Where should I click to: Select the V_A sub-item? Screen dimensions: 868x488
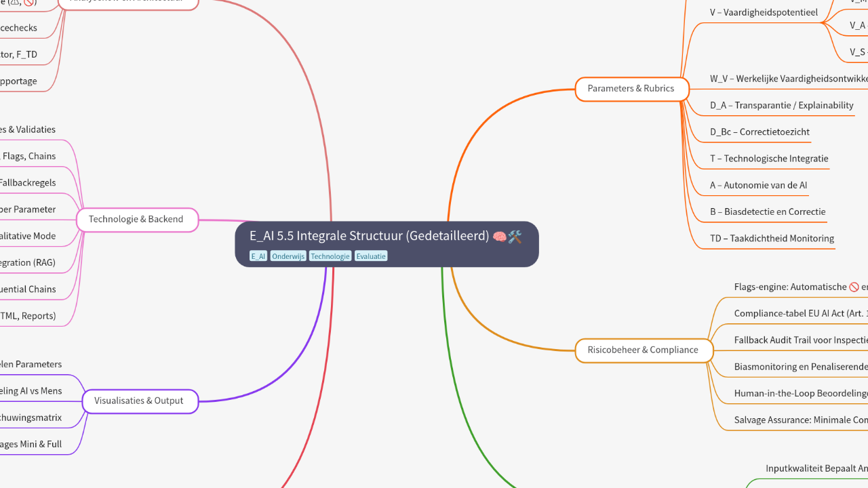point(859,25)
